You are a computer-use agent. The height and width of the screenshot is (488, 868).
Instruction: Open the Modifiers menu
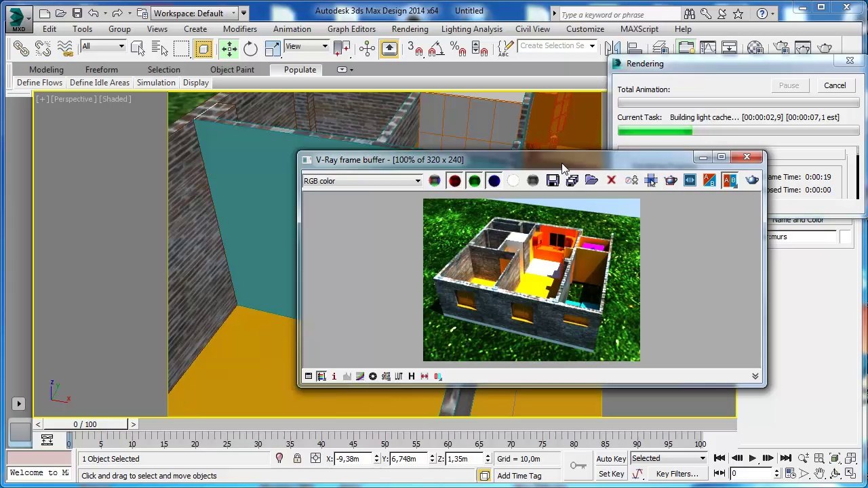[x=240, y=29]
